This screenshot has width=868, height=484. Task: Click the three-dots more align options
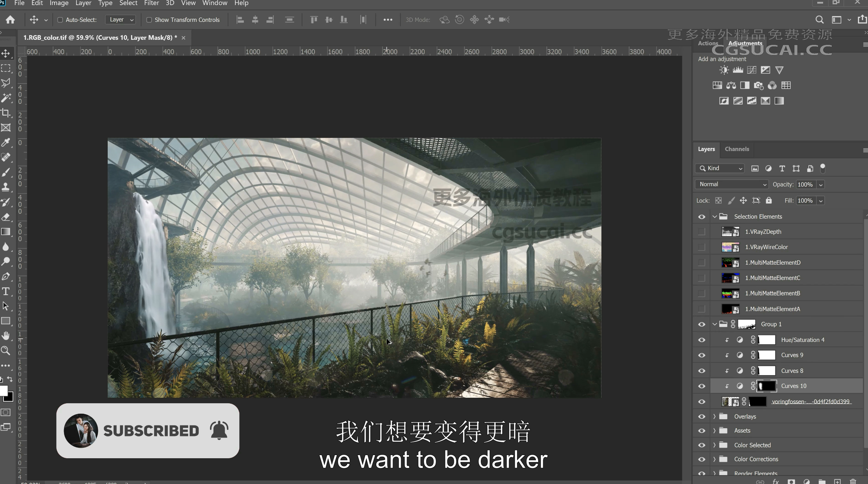pyautogui.click(x=388, y=20)
